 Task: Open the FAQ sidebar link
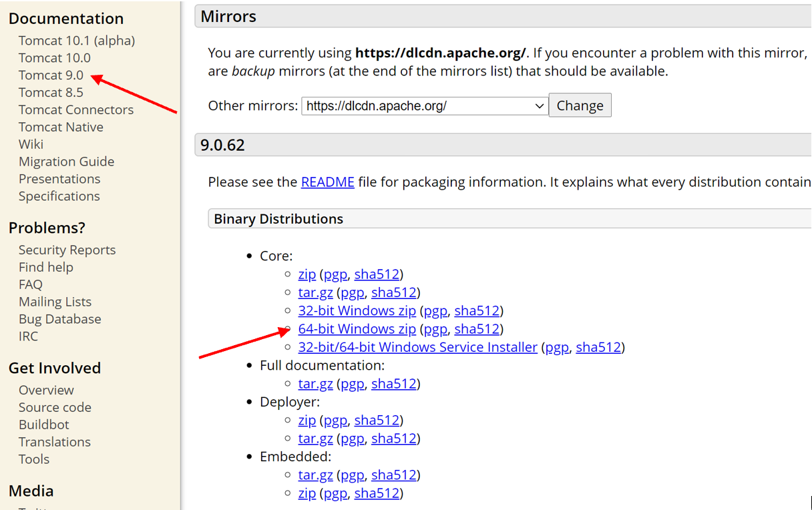click(31, 285)
